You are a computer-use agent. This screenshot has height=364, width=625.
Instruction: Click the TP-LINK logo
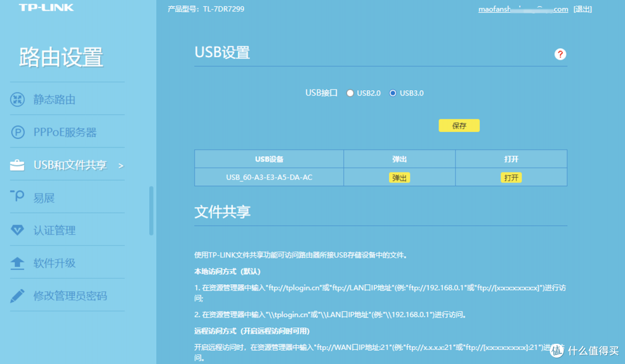(46, 8)
